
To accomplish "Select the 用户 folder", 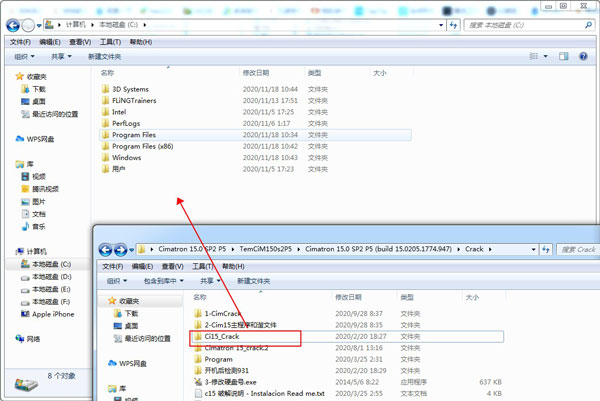I will 114,169.
